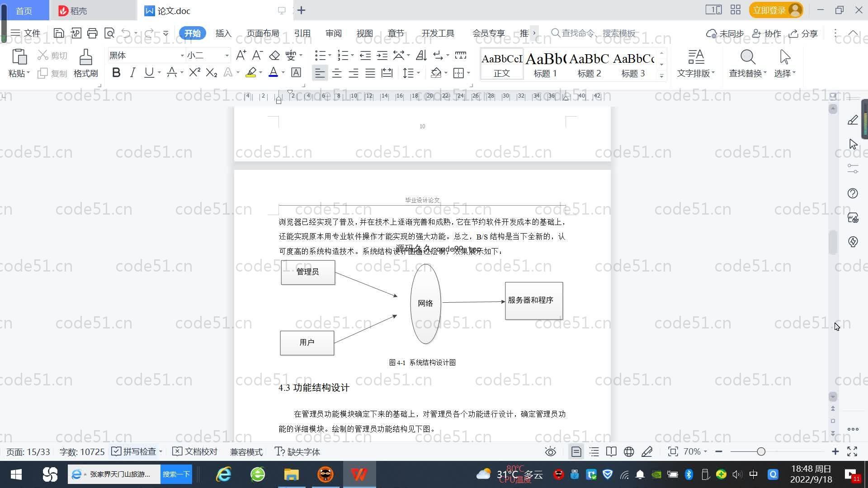Click eye protection mode icon in status bar
Image resolution: width=868 pixels, height=488 pixels.
pos(550,452)
